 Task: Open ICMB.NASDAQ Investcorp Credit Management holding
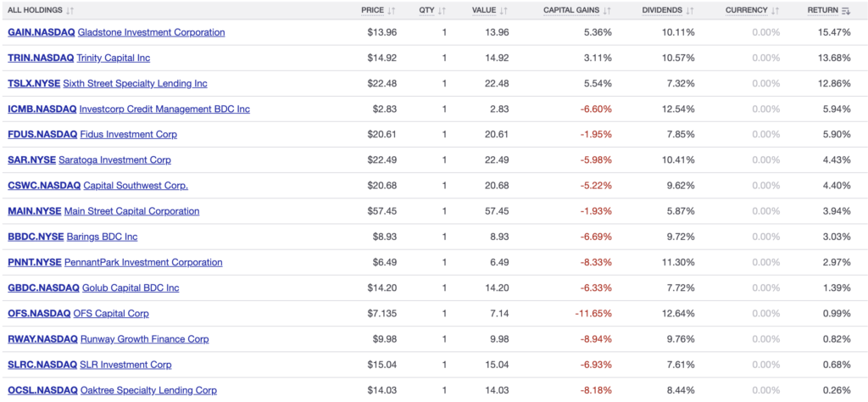[x=128, y=109]
